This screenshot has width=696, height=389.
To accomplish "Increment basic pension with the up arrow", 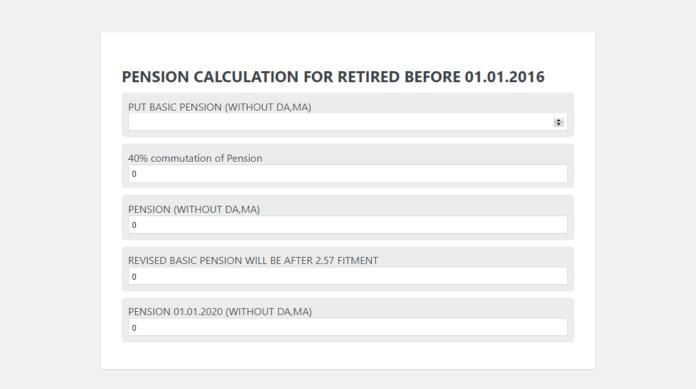I will [558, 120].
